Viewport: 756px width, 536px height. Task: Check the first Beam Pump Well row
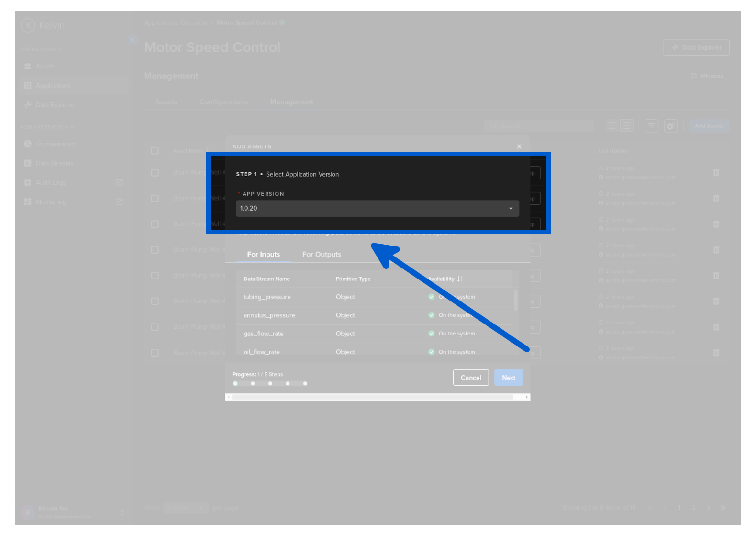pyautogui.click(x=155, y=173)
